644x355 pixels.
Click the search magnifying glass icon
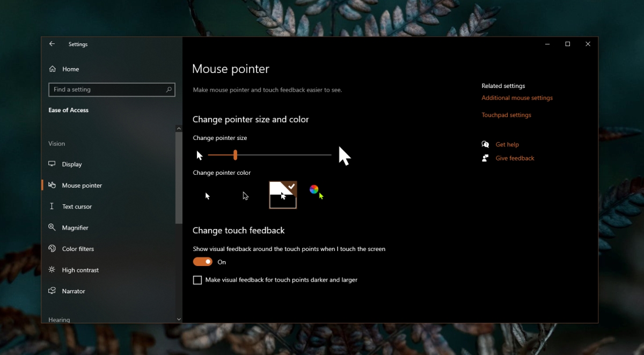click(x=169, y=90)
